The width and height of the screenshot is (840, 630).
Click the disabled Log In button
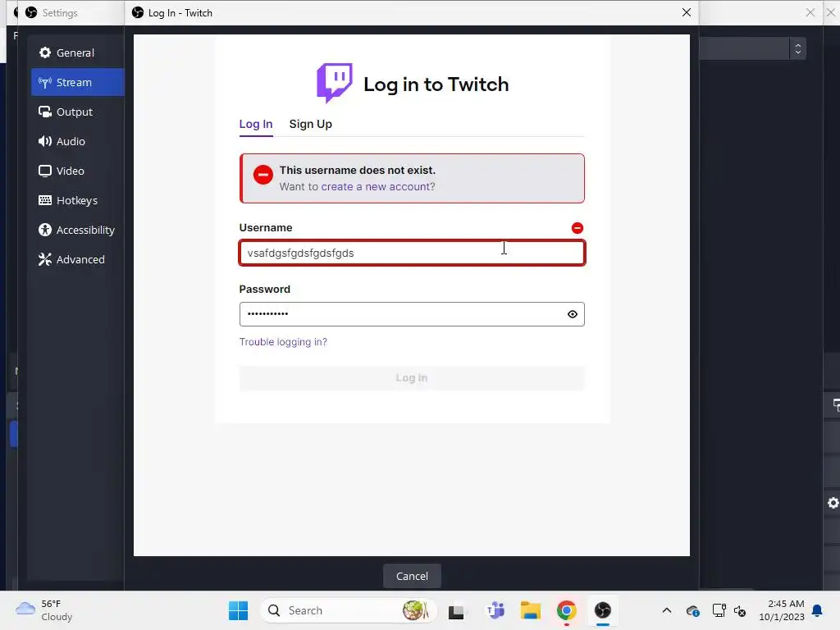click(412, 377)
